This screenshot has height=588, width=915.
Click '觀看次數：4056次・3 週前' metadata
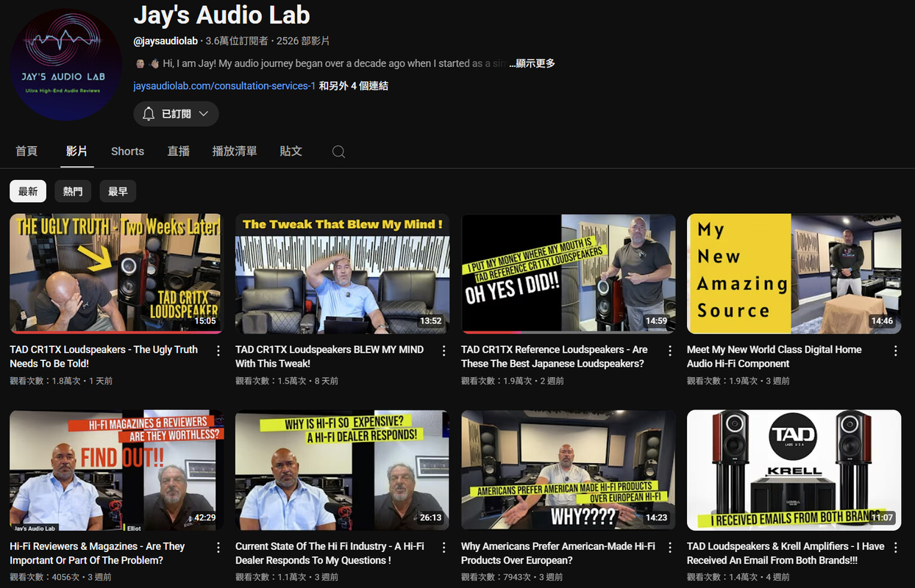[60, 577]
